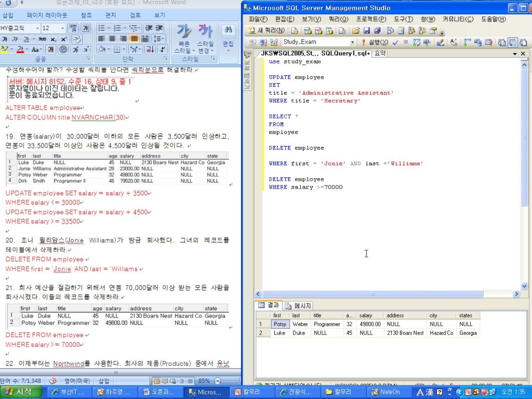Image resolution: width=532 pixels, height=399 pixels.
Task: Open 스타일 변경 change styles menu
Action: [205, 38]
